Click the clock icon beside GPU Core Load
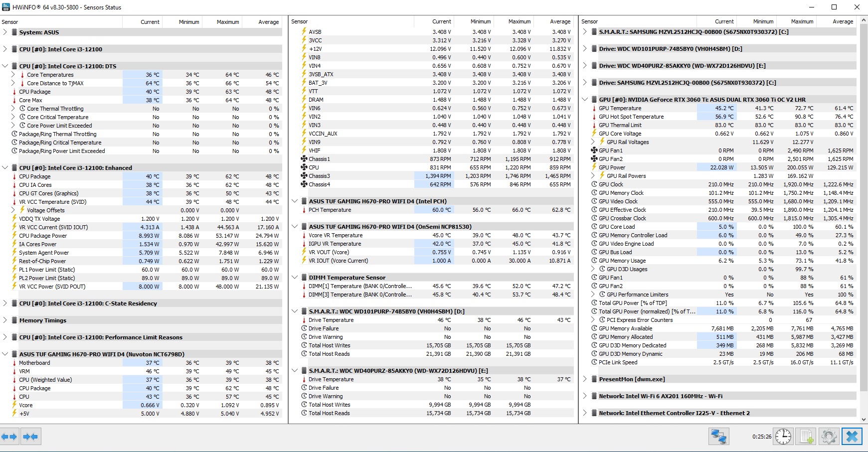This screenshot has width=868, height=452. [594, 227]
